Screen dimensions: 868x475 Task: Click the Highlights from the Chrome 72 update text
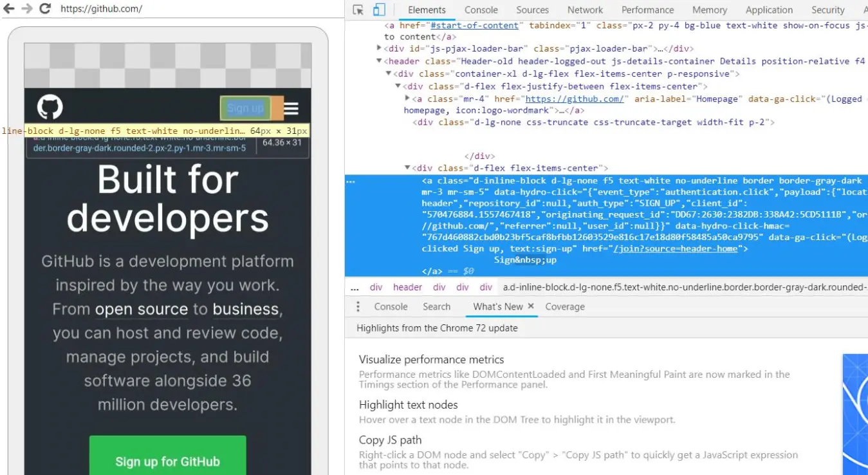(437, 328)
